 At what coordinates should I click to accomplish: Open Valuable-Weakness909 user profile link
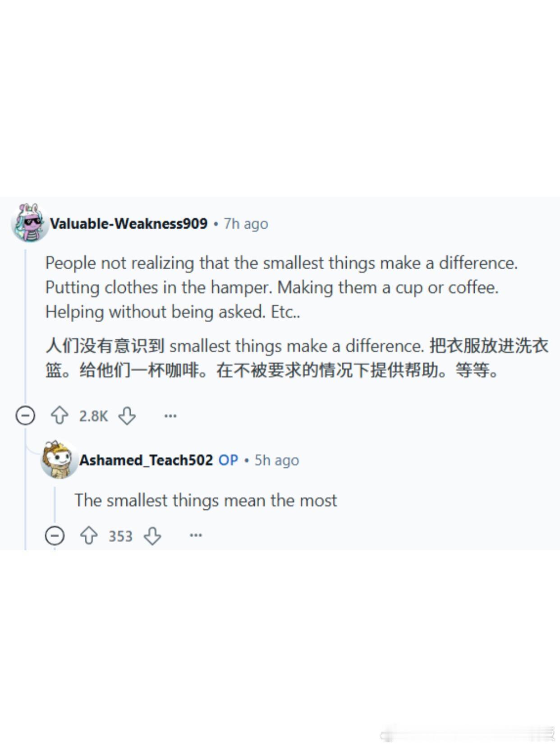(x=129, y=223)
